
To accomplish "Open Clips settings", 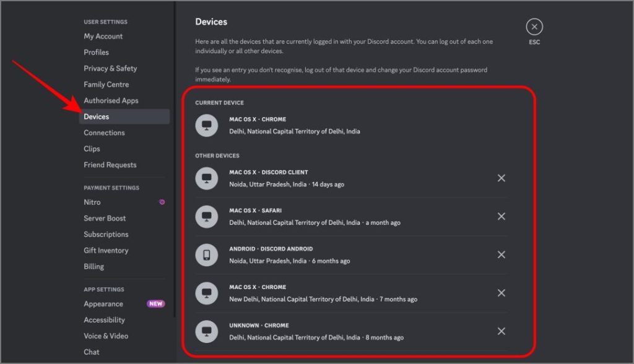I will pos(92,149).
